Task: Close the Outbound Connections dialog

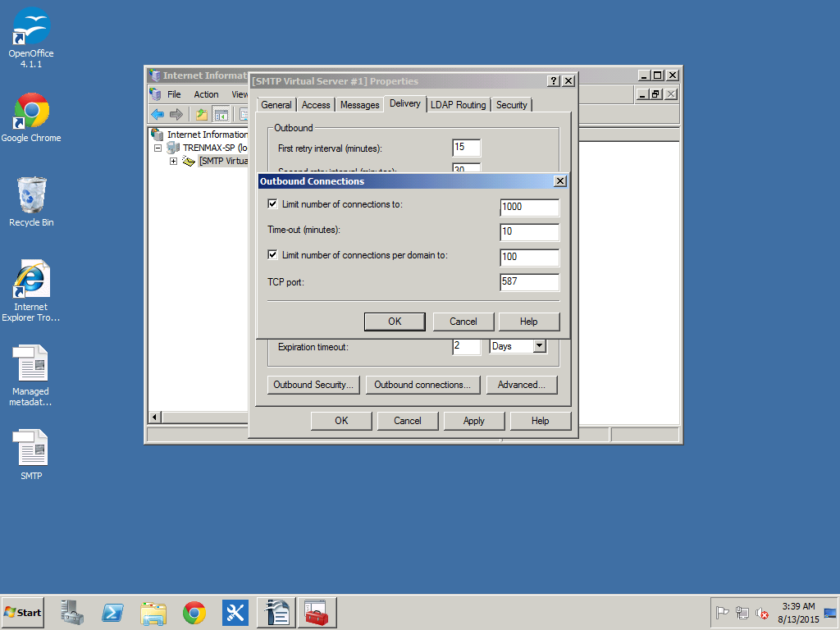Action: point(559,181)
